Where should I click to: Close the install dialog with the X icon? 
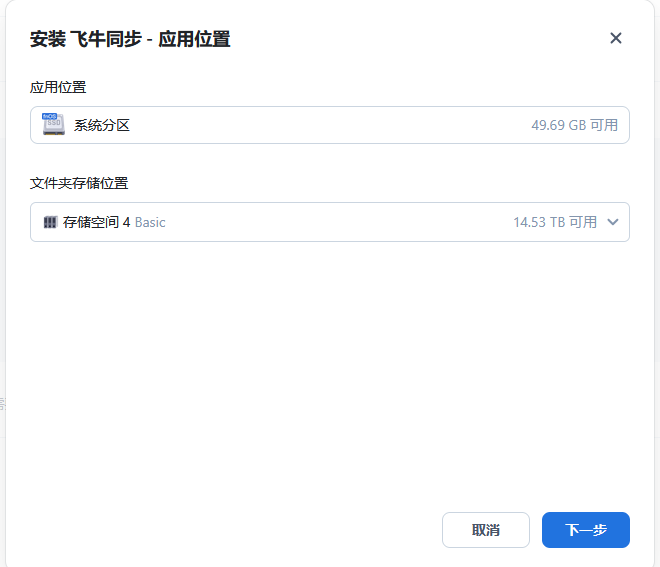[x=615, y=38]
